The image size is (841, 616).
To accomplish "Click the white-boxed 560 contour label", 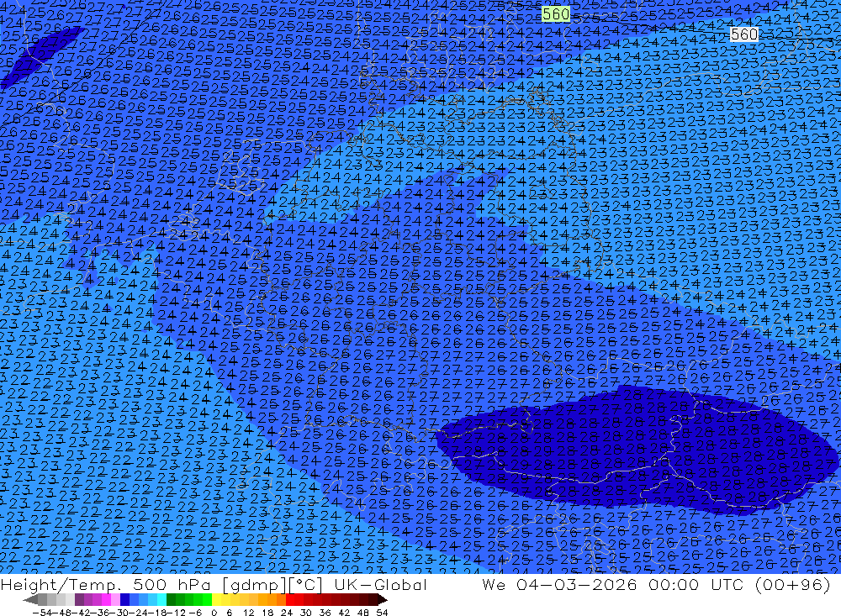I will [x=744, y=34].
